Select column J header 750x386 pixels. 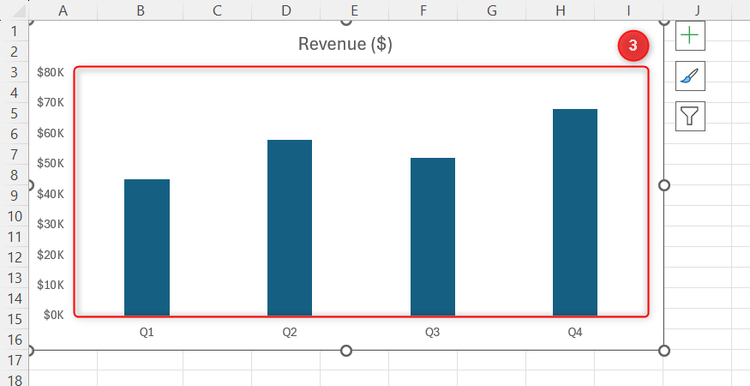697,10
